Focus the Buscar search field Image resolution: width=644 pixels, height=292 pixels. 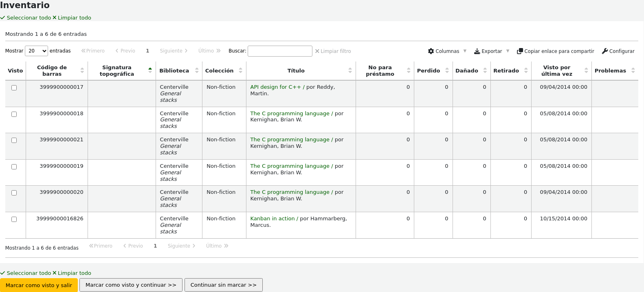[x=280, y=51]
